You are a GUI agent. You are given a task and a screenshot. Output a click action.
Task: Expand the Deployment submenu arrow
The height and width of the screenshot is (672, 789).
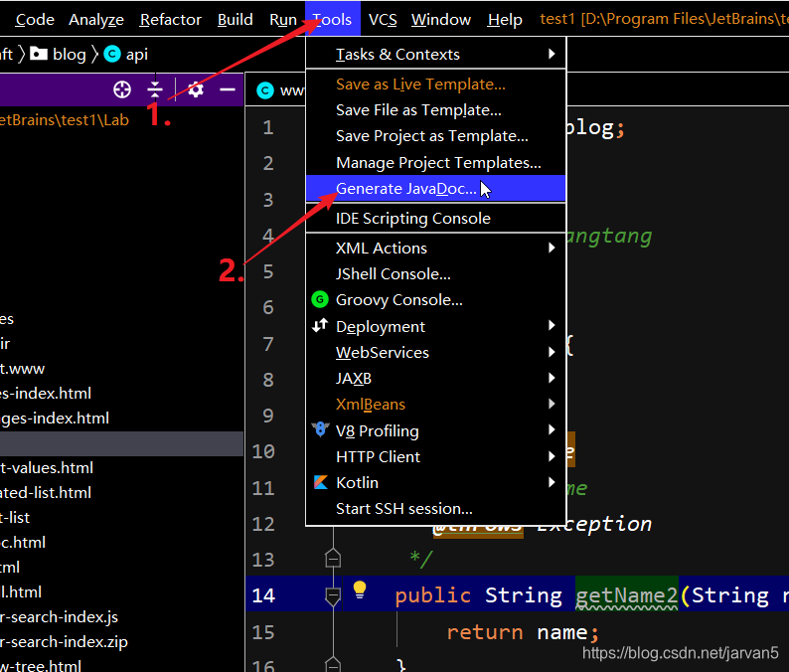point(552,326)
